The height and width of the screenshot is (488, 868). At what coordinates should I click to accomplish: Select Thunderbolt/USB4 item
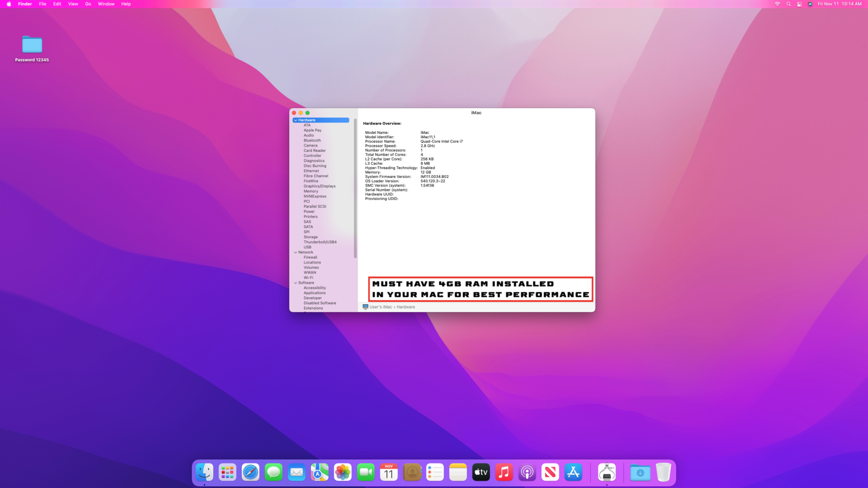[x=320, y=242]
